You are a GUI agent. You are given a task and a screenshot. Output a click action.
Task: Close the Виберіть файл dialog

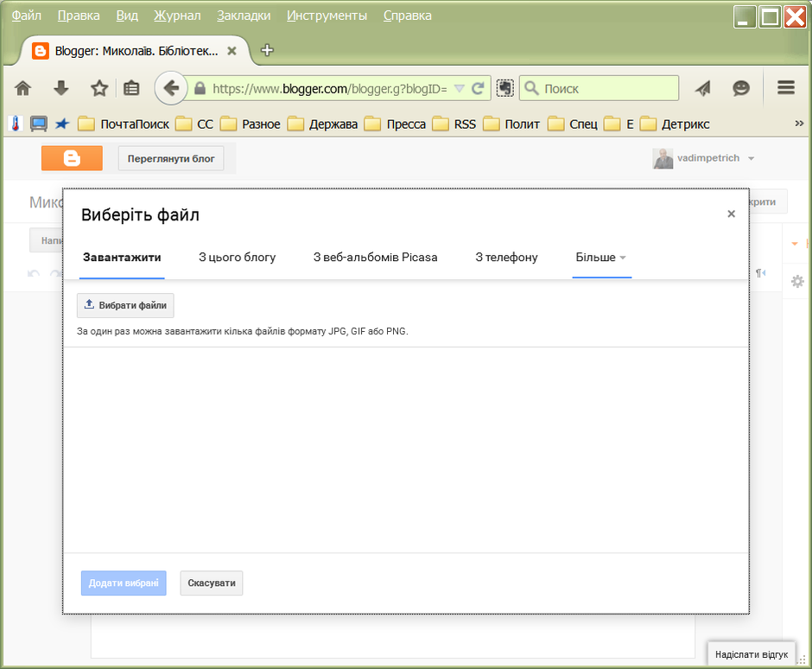click(x=731, y=213)
